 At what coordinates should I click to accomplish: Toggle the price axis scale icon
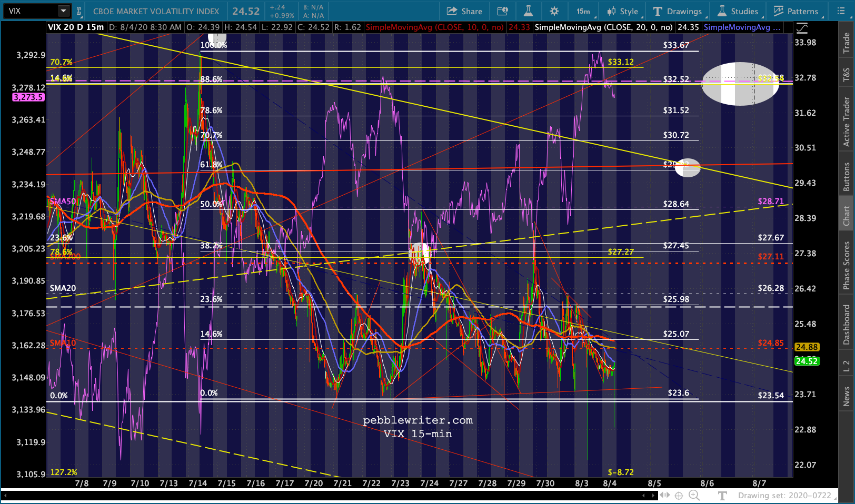point(801,28)
